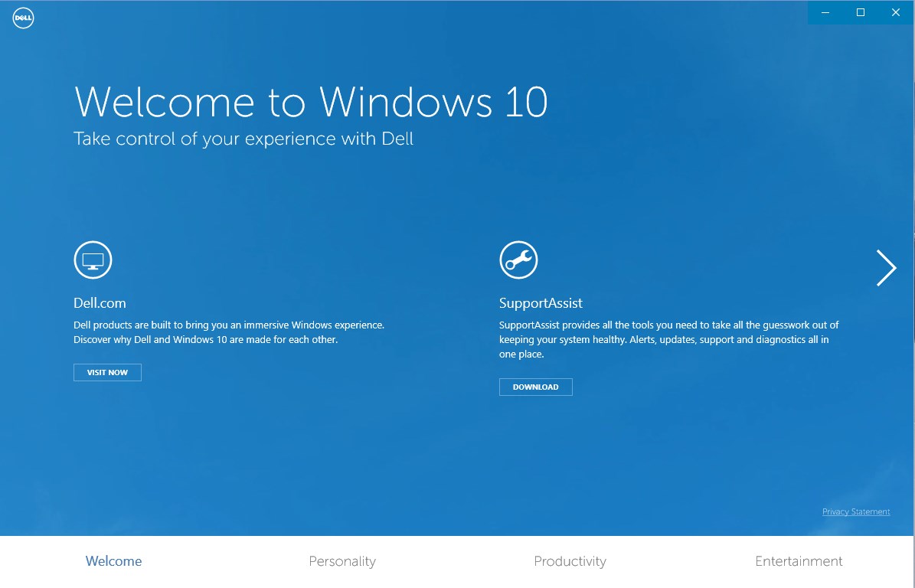Open the Privacy Statement link

[856, 511]
